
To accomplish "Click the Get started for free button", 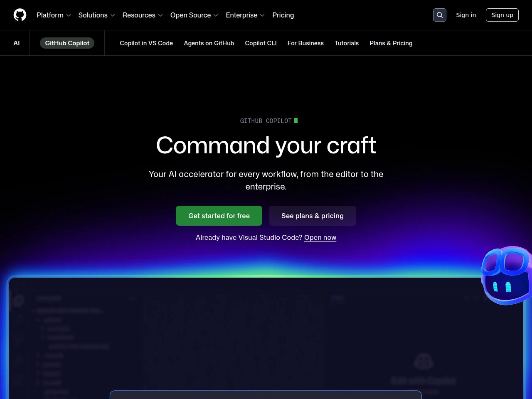I will tap(219, 216).
